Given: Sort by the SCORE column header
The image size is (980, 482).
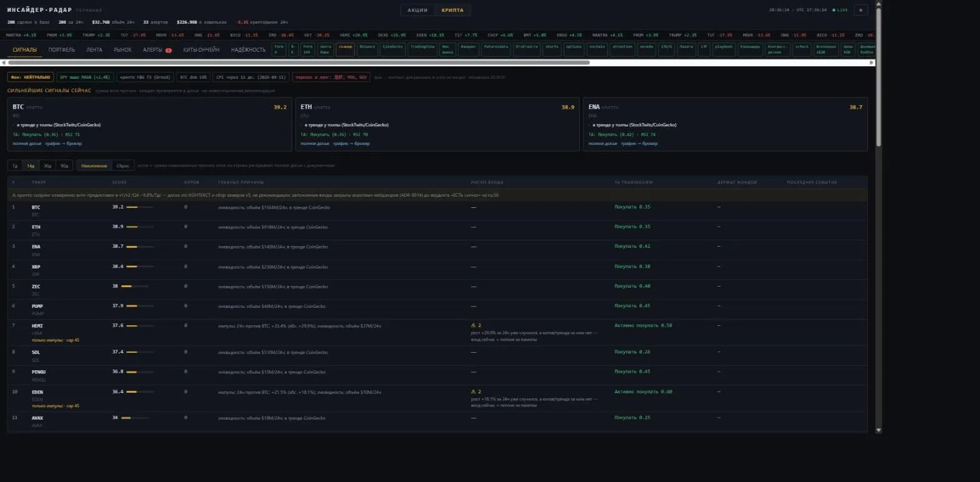Looking at the screenshot, I should tap(119, 182).
